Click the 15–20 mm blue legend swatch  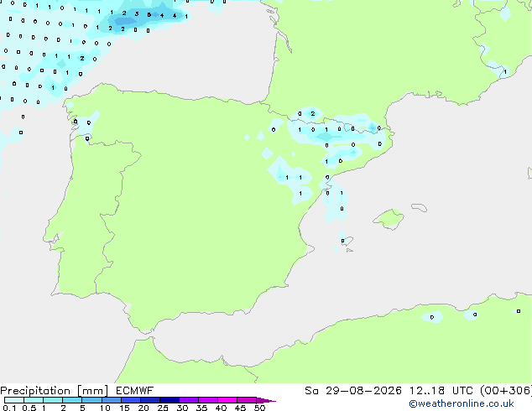point(130,400)
